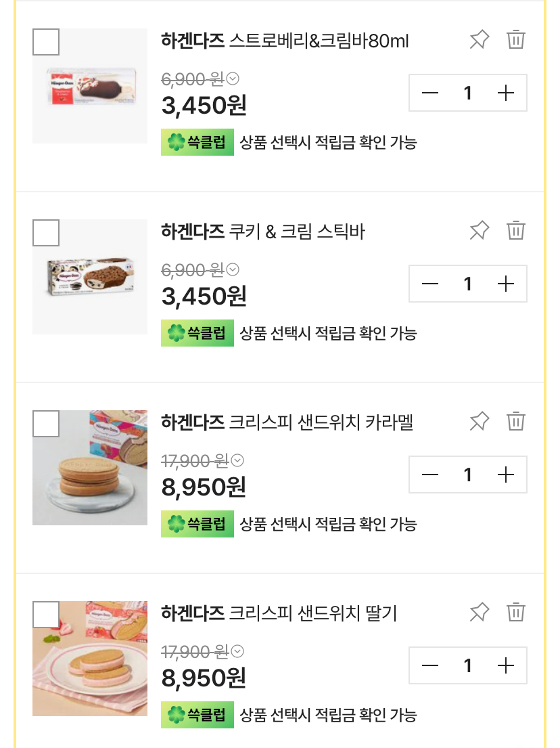Viewport: 560px width, 748px height.
Task: Pin the cookie & cream stick bar
Action: (479, 231)
